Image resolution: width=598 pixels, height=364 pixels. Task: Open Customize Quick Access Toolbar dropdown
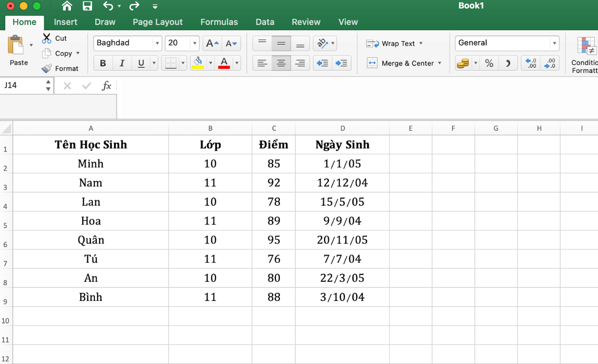[x=155, y=7]
